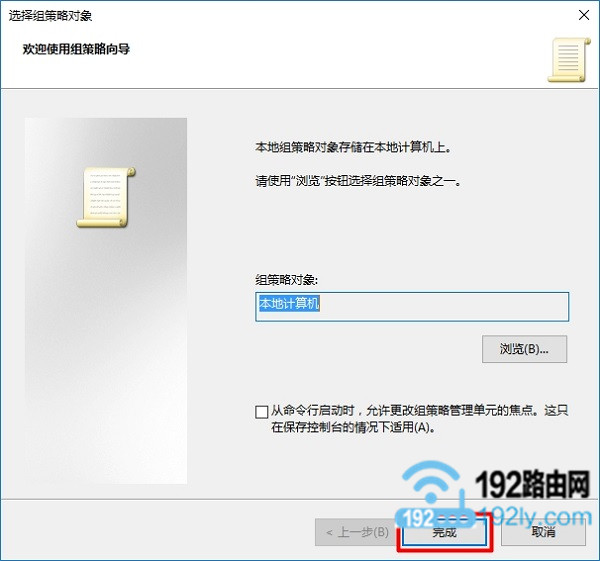Click the parchment scroll icon in the left panel
600x561 pixels.
(x=106, y=197)
